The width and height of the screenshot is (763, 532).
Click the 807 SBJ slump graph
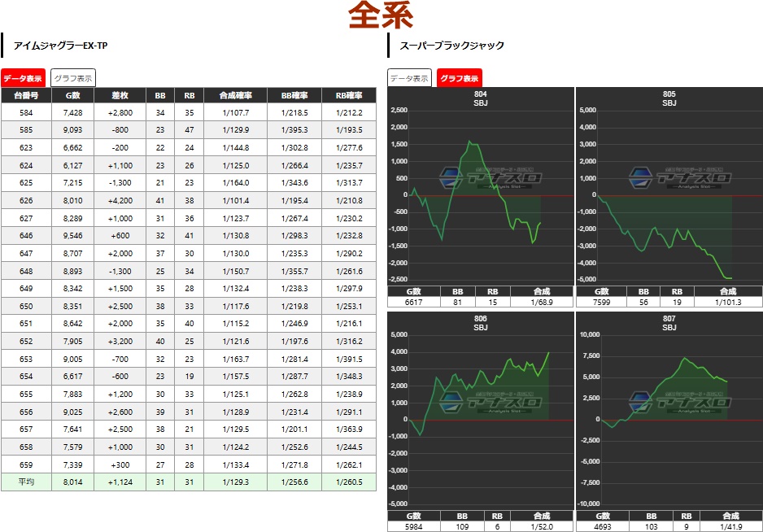point(669,411)
